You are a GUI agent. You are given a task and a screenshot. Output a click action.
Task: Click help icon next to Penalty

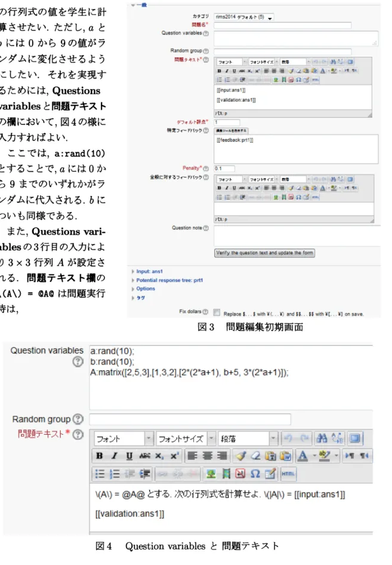pos(206,168)
